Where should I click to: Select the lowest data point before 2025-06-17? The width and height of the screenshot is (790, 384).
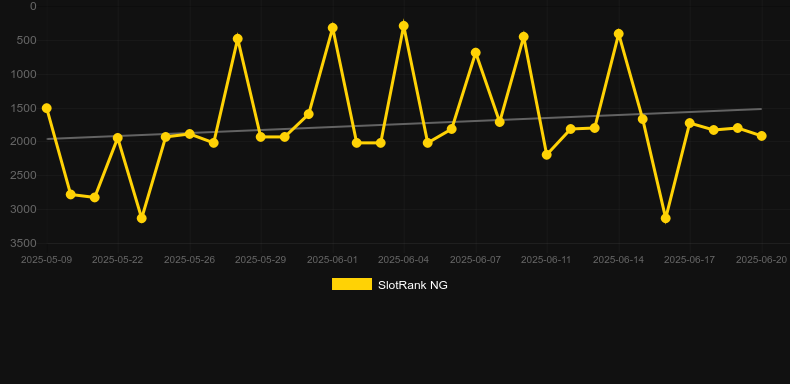pyautogui.click(x=666, y=218)
